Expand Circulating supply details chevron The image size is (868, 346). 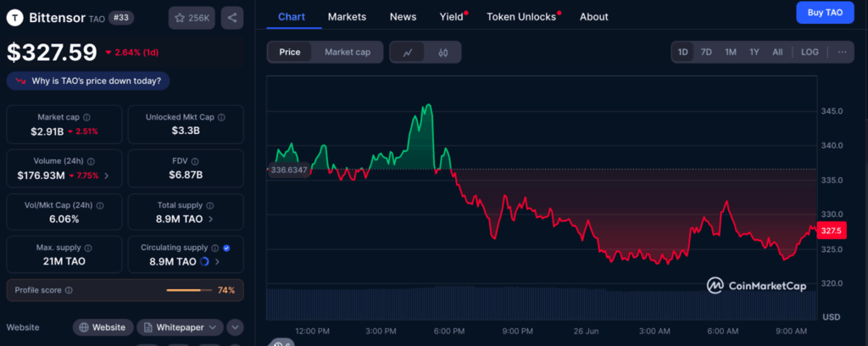(x=217, y=261)
